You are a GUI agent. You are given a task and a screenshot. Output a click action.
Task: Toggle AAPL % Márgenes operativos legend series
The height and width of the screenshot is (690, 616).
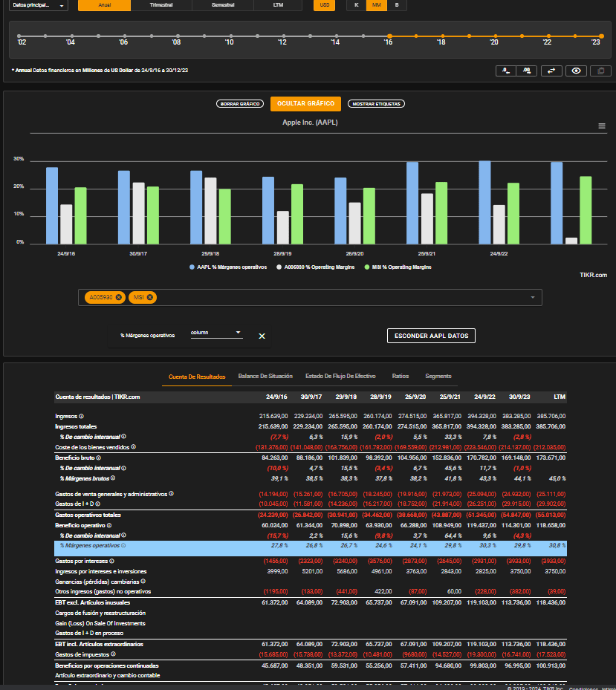[x=228, y=267]
